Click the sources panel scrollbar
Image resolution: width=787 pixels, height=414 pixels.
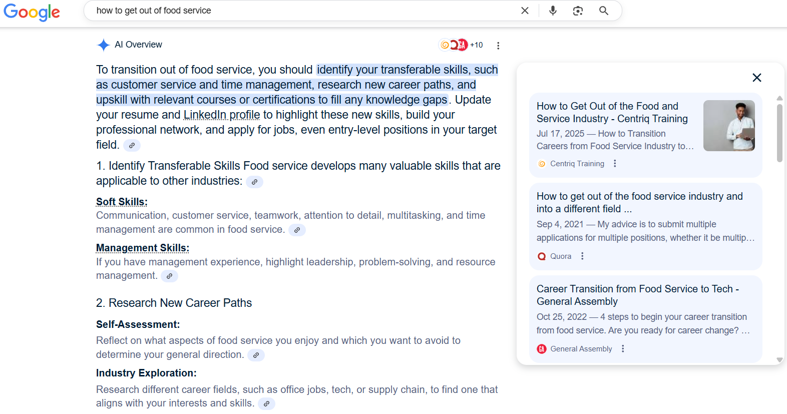(x=780, y=130)
